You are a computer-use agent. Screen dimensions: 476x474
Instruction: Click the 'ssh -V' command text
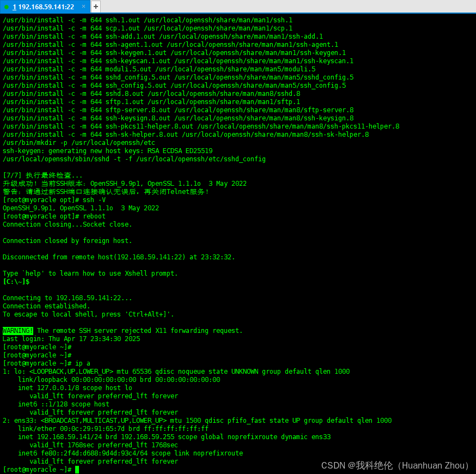[x=94, y=200]
